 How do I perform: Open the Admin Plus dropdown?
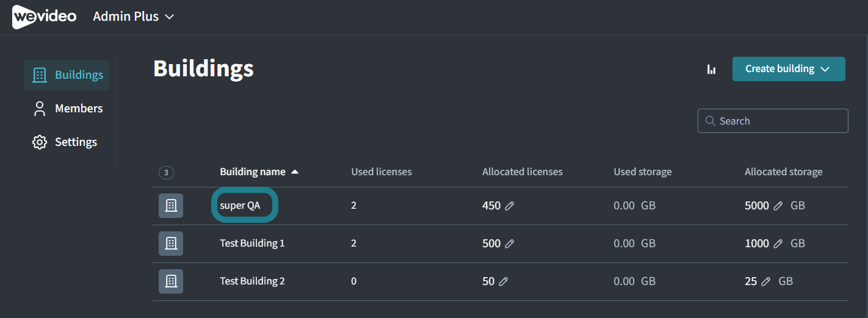[x=134, y=16]
